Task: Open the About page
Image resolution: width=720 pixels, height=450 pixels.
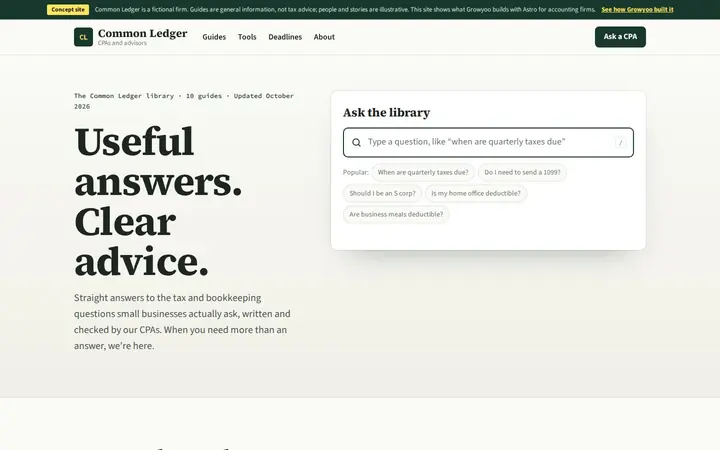Action: point(324,37)
